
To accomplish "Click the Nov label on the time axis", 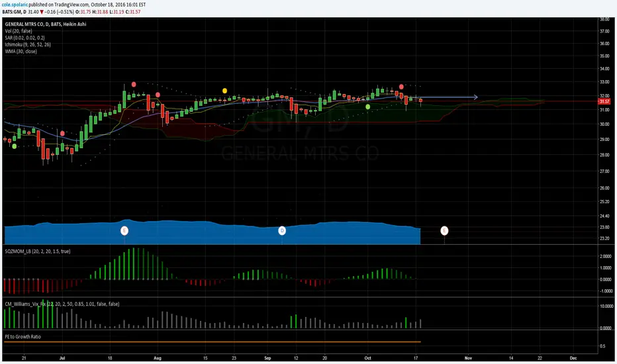I will point(468,358).
